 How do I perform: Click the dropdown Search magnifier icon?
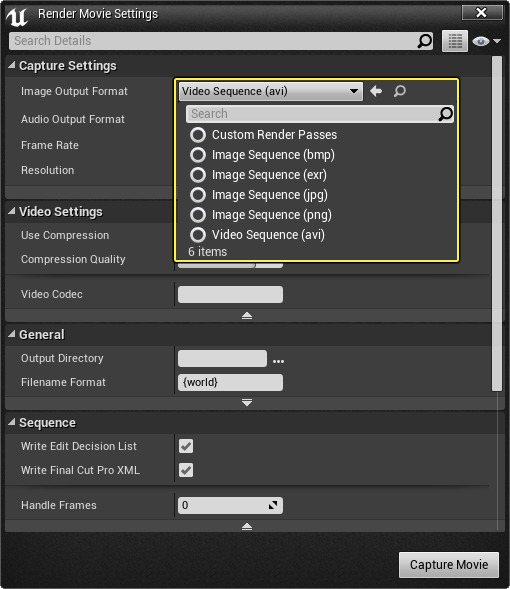point(445,114)
